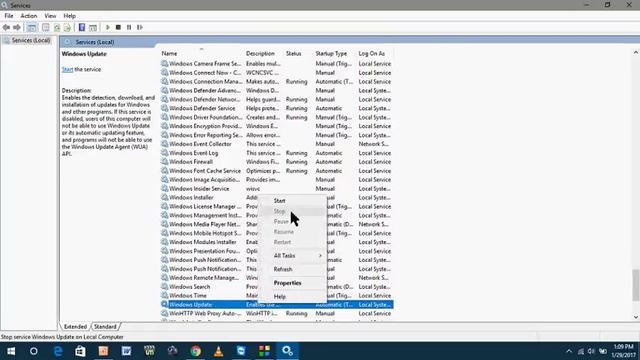
Task: Open the Store from the taskbar
Action: [x=80, y=351]
